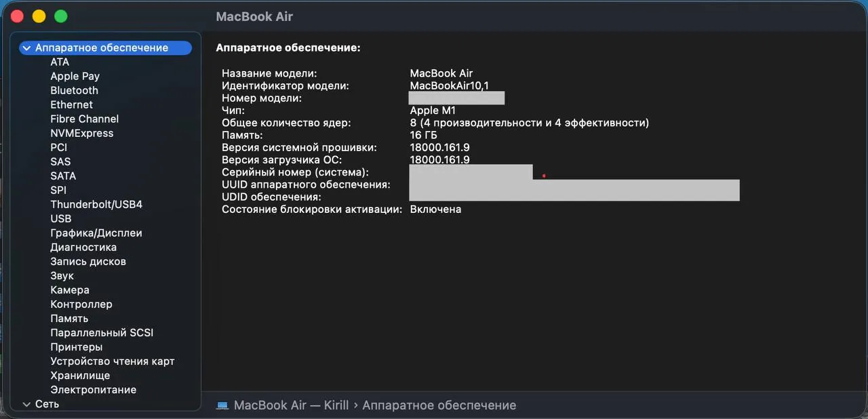Click the Apple M1 chip value
This screenshot has height=419, width=868.
click(x=433, y=111)
